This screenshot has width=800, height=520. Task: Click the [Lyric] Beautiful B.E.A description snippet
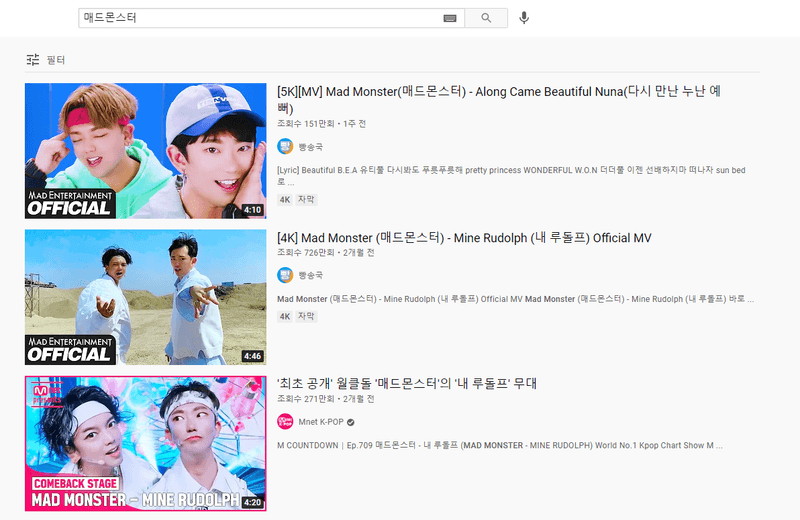tap(511, 176)
